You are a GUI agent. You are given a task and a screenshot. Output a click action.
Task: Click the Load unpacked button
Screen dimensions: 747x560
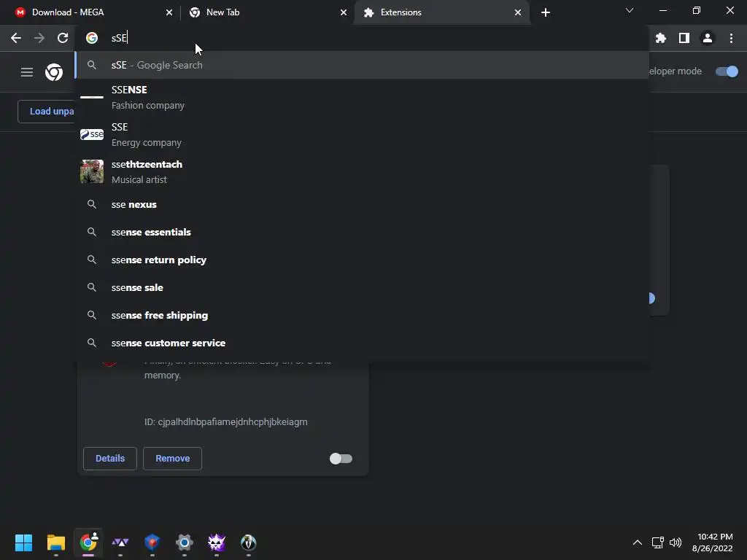pyautogui.click(x=46, y=112)
